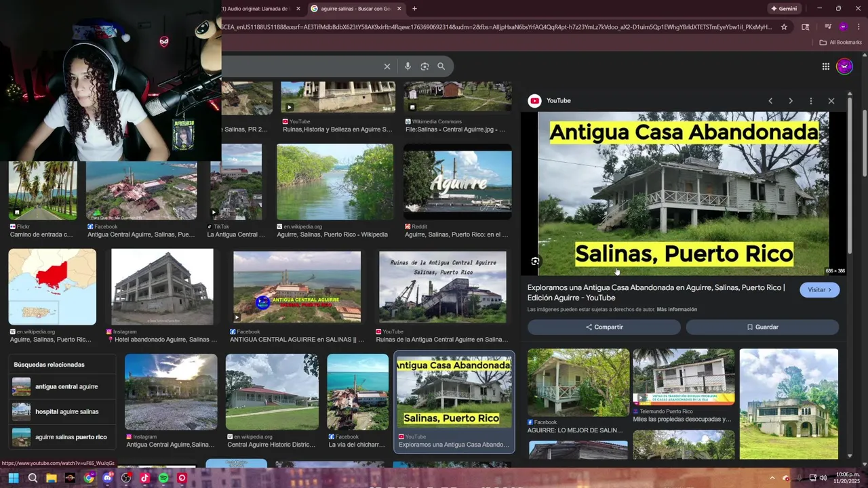The height and width of the screenshot is (488, 868).
Task: Open Windows taskbar search
Action: tap(33, 478)
